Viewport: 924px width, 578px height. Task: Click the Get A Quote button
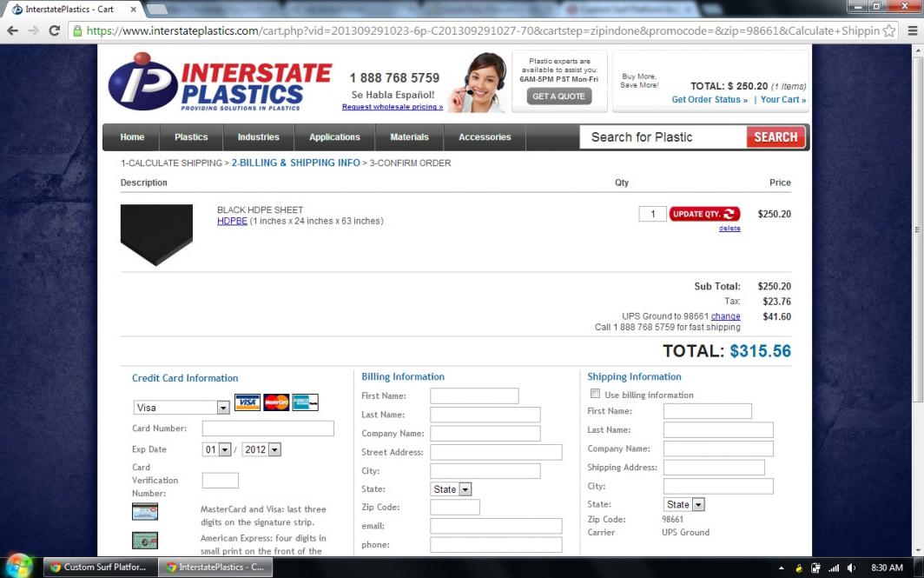coord(558,96)
